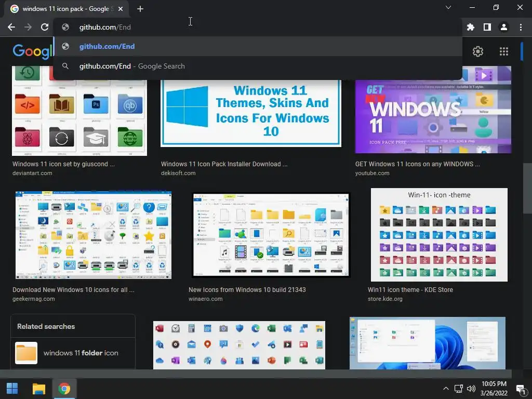Click dekisoft.com source link
This screenshot has height=399, width=532.
tap(178, 173)
